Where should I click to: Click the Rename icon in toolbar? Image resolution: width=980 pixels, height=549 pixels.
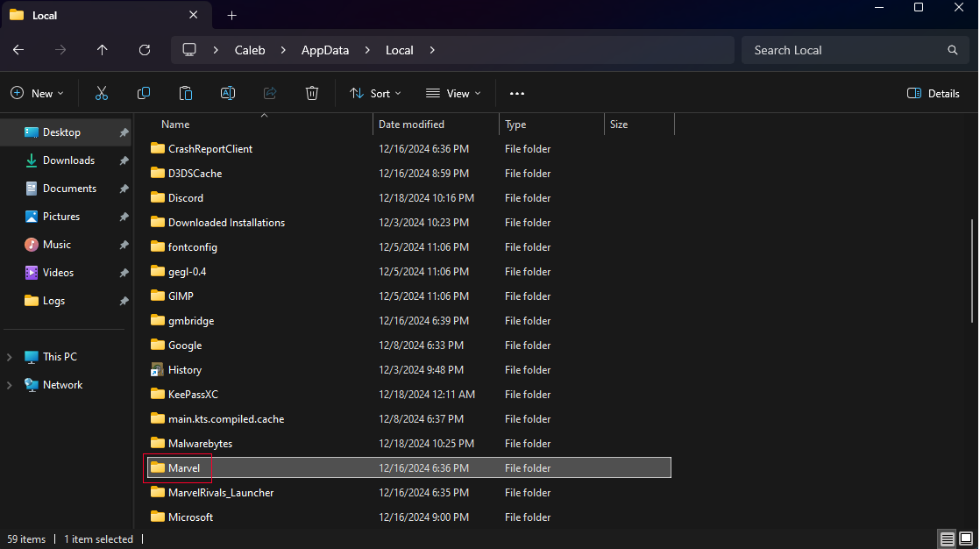228,93
